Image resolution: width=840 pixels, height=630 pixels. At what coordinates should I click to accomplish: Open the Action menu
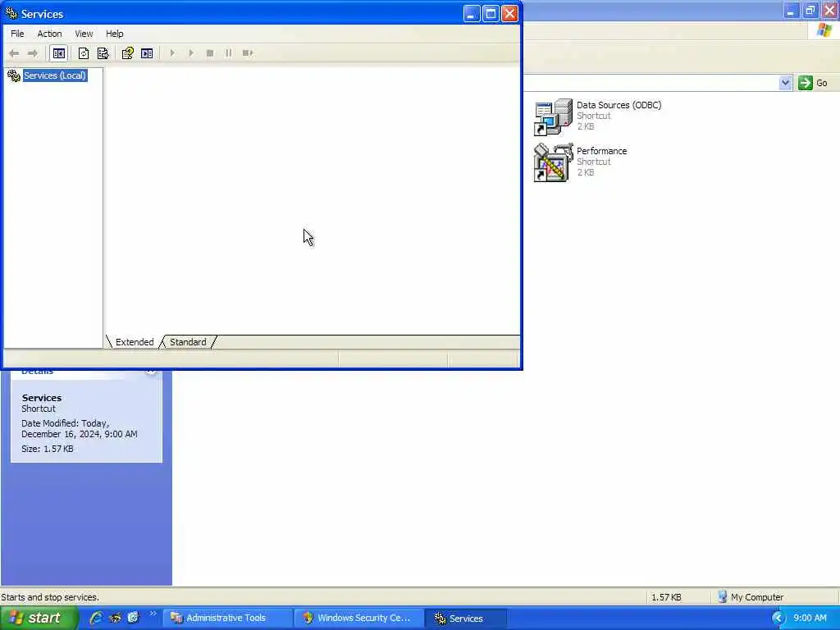(x=49, y=34)
